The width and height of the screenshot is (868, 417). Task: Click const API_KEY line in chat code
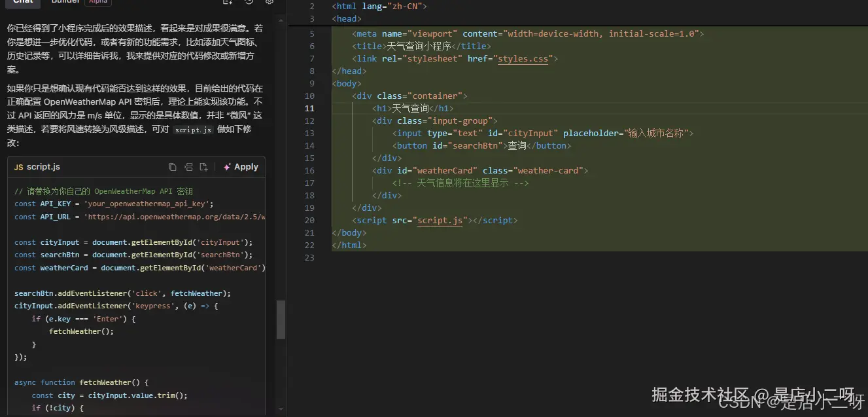tap(114, 204)
